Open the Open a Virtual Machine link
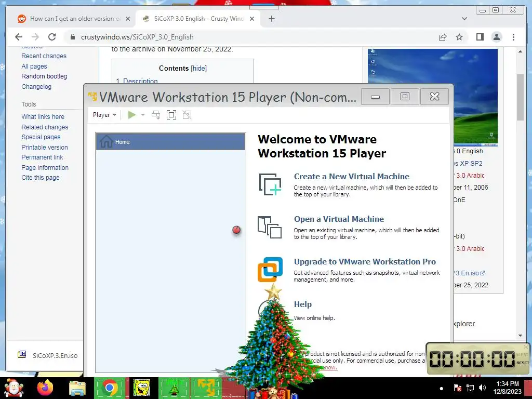Image resolution: width=532 pixels, height=399 pixels. click(339, 219)
